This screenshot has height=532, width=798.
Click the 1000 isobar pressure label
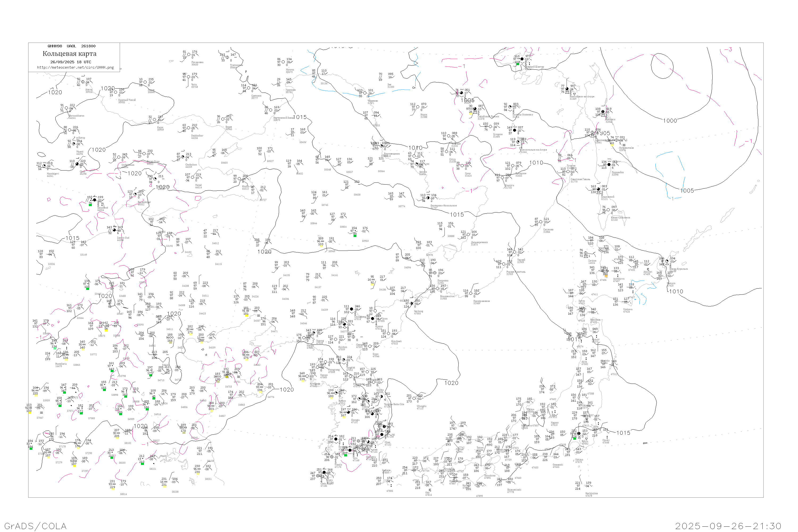point(670,121)
